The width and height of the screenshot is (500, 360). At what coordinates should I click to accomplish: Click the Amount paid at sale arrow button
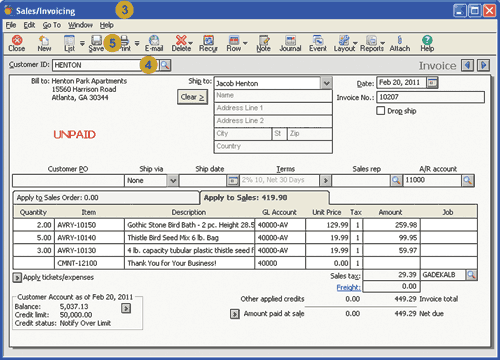click(x=235, y=314)
